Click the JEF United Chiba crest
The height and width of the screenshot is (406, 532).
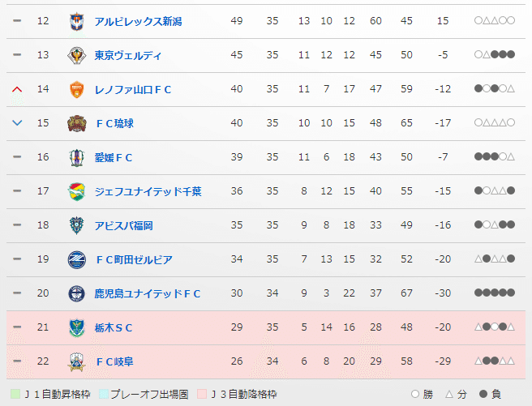(76, 191)
